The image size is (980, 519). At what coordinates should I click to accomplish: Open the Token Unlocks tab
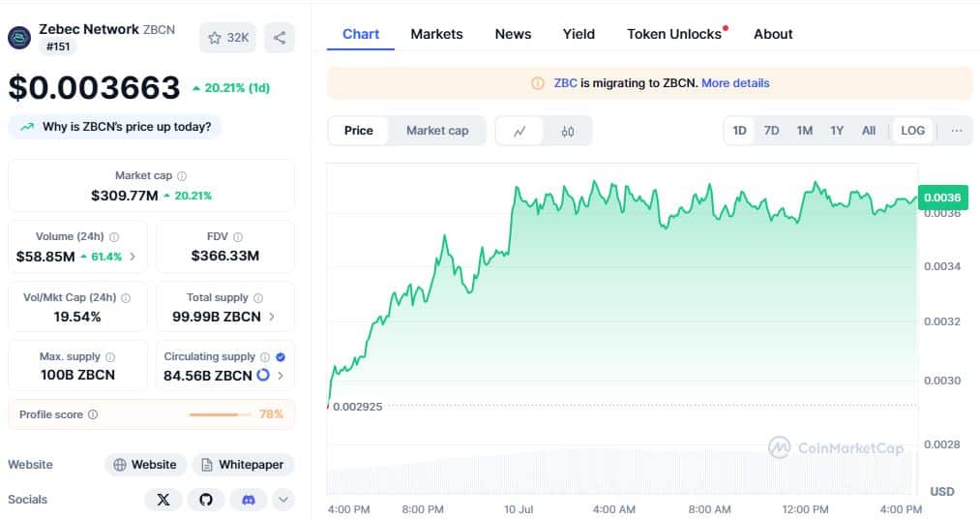(676, 35)
